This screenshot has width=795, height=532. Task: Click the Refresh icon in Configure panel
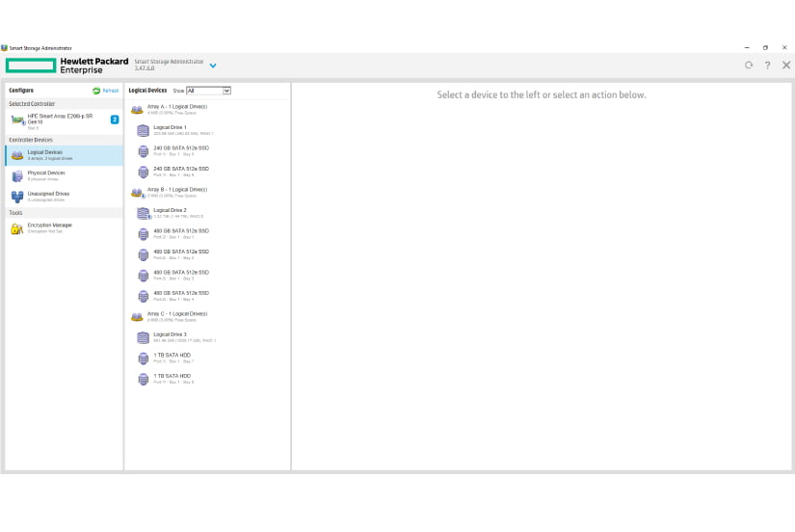pyautogui.click(x=96, y=91)
